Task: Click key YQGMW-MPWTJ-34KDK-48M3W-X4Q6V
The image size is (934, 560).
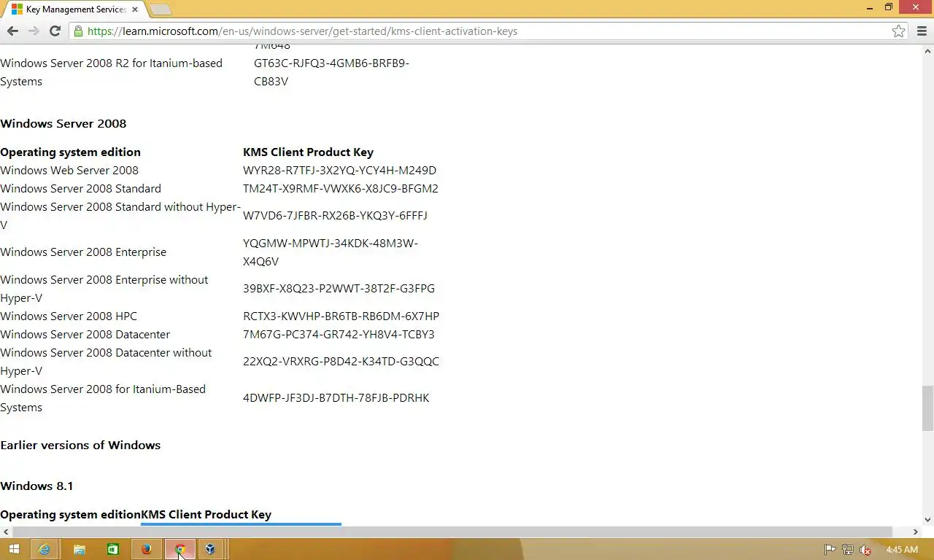Action: click(x=331, y=252)
